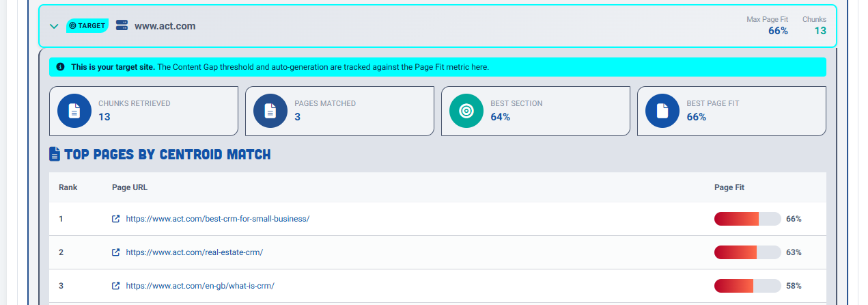Click the Chunks Retrieved 13 value
The height and width of the screenshot is (305, 868).
(x=104, y=117)
